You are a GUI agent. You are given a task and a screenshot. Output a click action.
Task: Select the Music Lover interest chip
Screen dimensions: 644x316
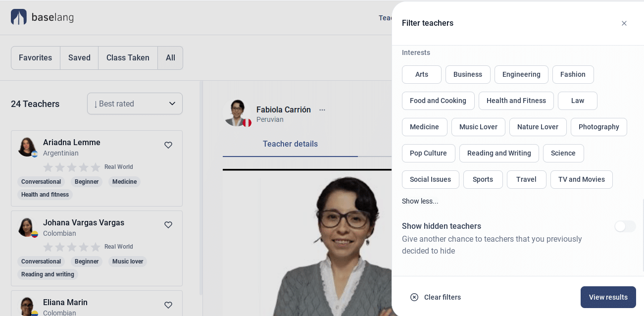tap(478, 127)
